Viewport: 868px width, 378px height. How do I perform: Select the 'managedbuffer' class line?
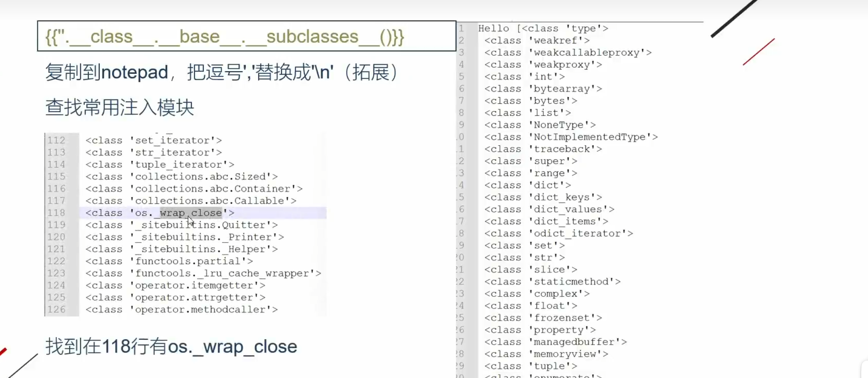click(x=555, y=342)
